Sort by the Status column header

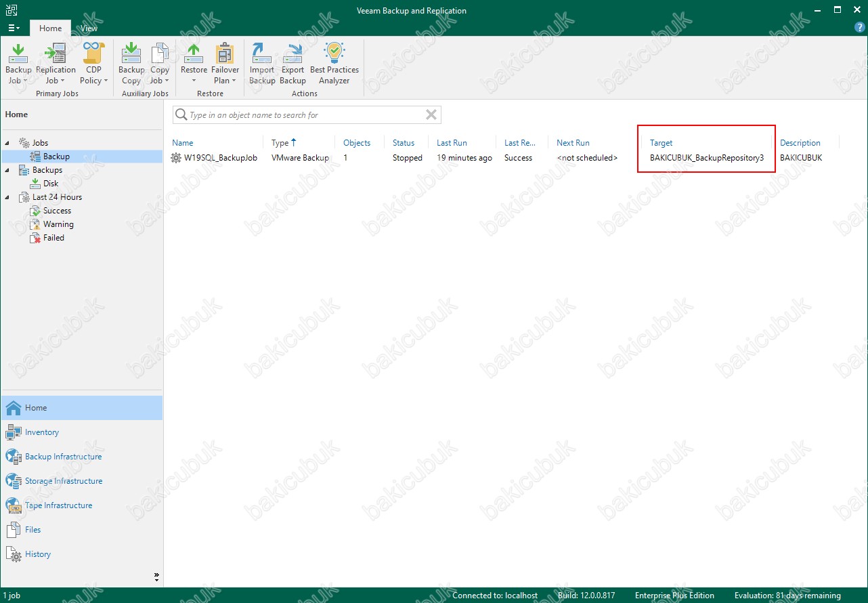click(x=404, y=143)
